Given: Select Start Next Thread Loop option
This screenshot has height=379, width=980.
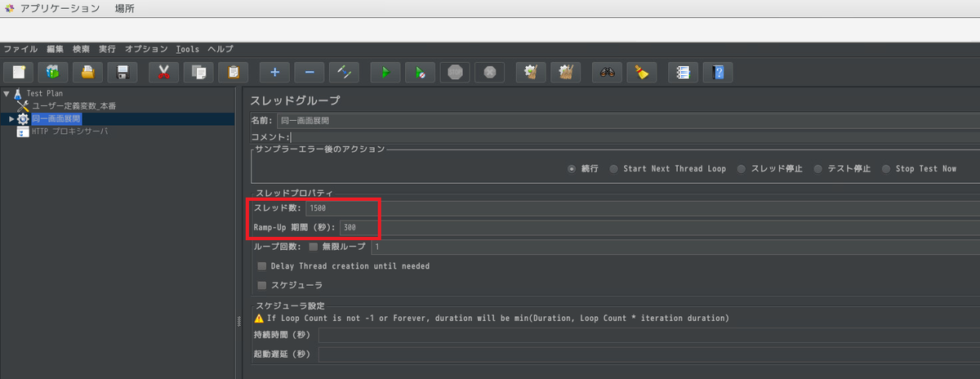Looking at the screenshot, I should click(614, 169).
